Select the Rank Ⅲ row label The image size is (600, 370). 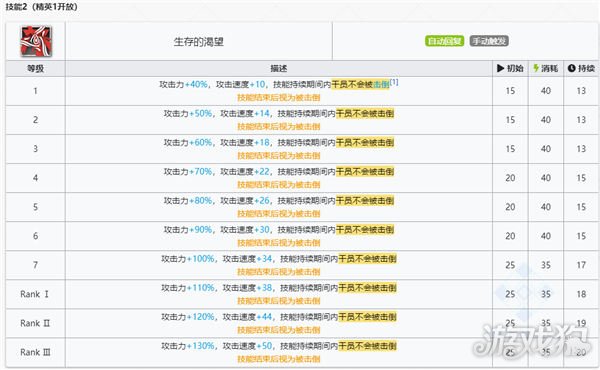(35, 352)
